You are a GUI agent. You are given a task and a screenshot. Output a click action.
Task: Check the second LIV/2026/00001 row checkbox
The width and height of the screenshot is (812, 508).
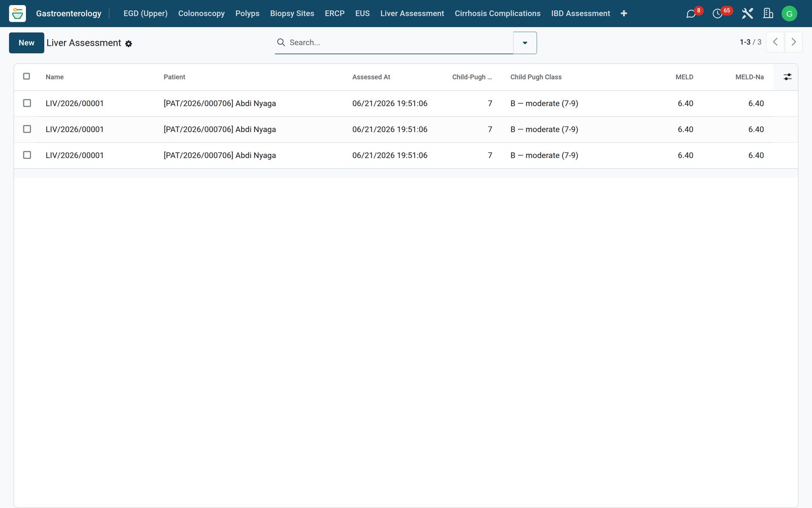(27, 129)
